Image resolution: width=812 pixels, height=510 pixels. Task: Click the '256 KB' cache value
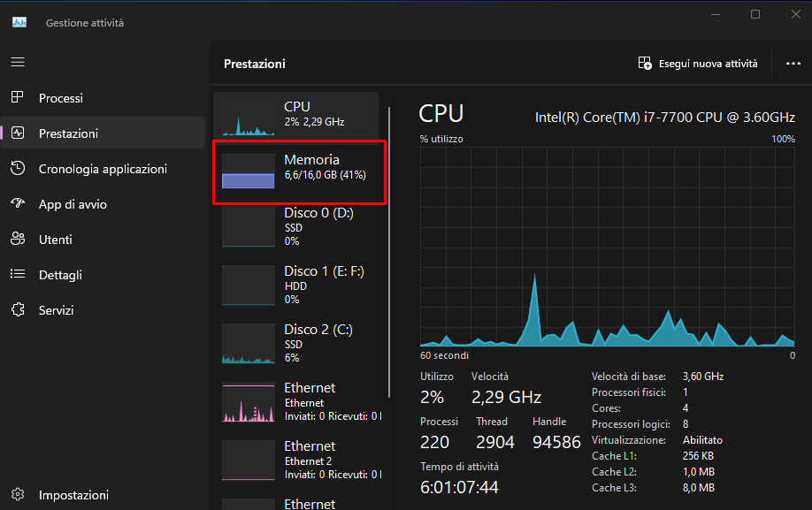[698, 456]
